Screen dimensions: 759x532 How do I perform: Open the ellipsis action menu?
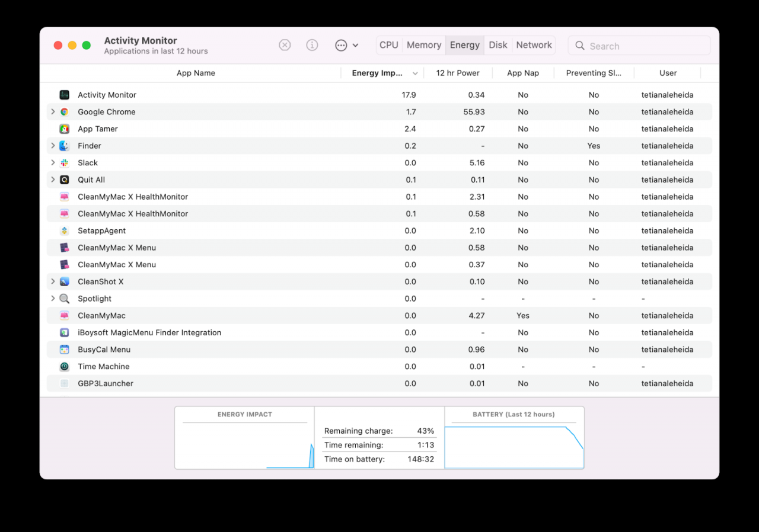pos(346,45)
